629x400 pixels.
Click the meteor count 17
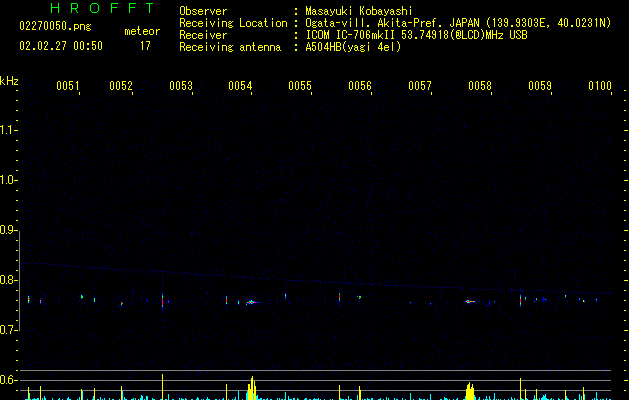(x=145, y=46)
